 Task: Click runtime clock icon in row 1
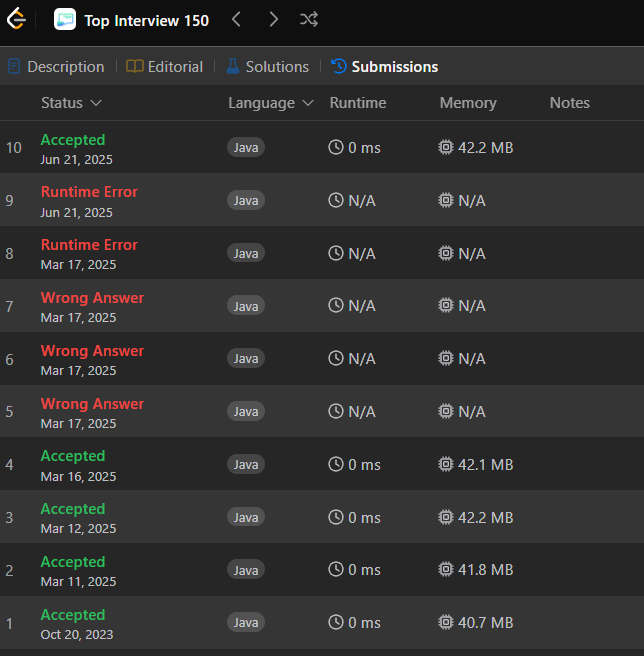336,622
